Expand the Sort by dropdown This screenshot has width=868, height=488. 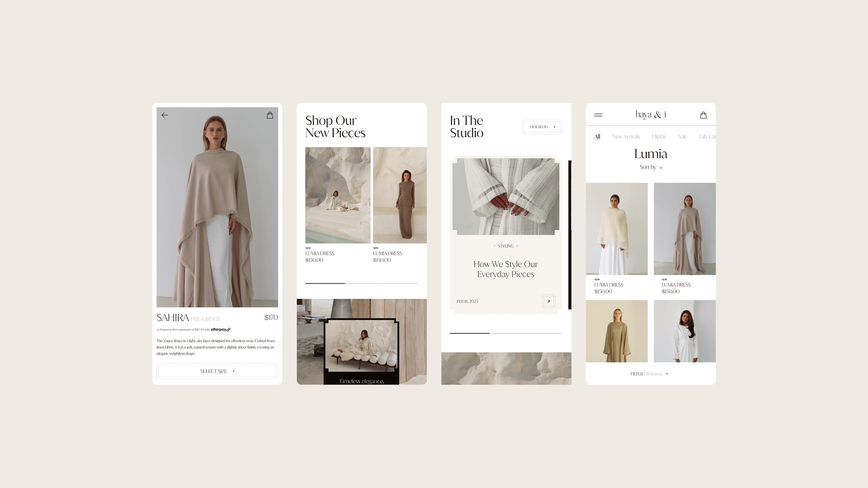pos(651,167)
